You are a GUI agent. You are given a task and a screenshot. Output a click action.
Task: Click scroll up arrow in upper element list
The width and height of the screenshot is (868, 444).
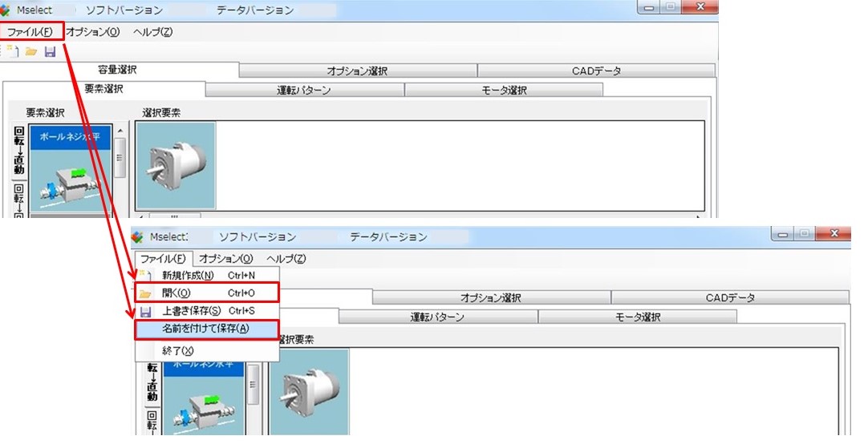point(120,131)
